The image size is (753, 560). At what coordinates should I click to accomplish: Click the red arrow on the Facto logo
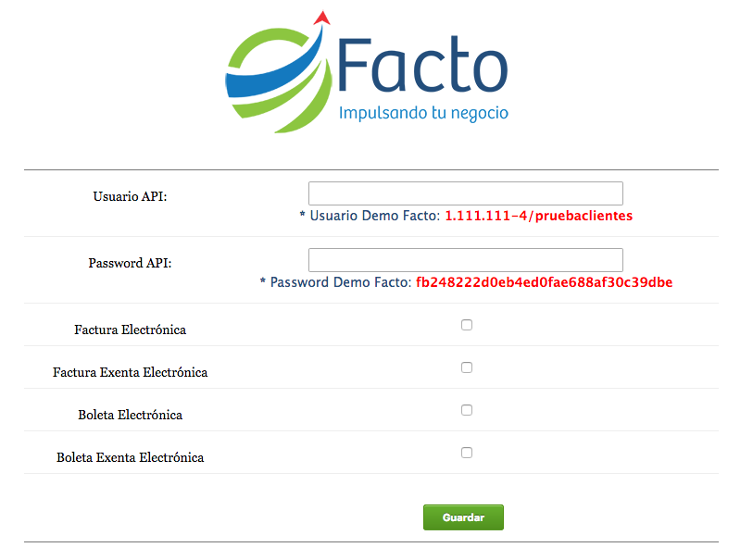click(321, 18)
